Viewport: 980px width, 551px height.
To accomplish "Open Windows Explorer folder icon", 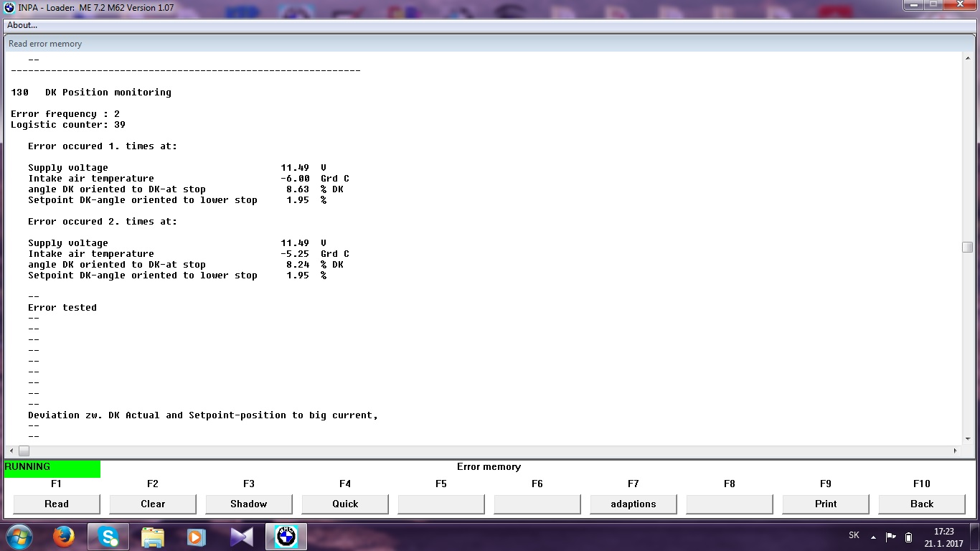I will click(x=153, y=537).
